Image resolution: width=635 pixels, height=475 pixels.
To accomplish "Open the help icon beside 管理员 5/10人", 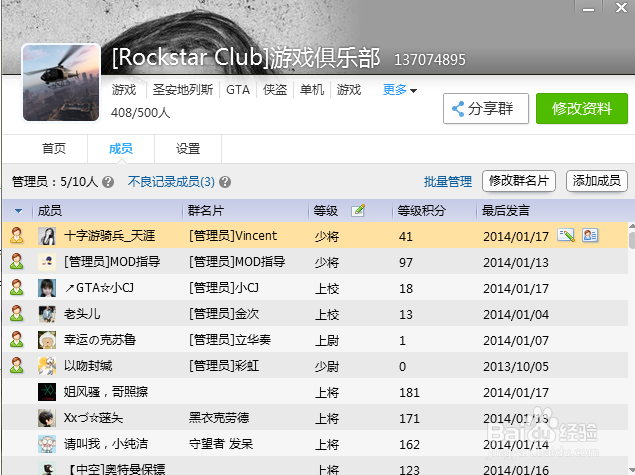I will (x=108, y=182).
